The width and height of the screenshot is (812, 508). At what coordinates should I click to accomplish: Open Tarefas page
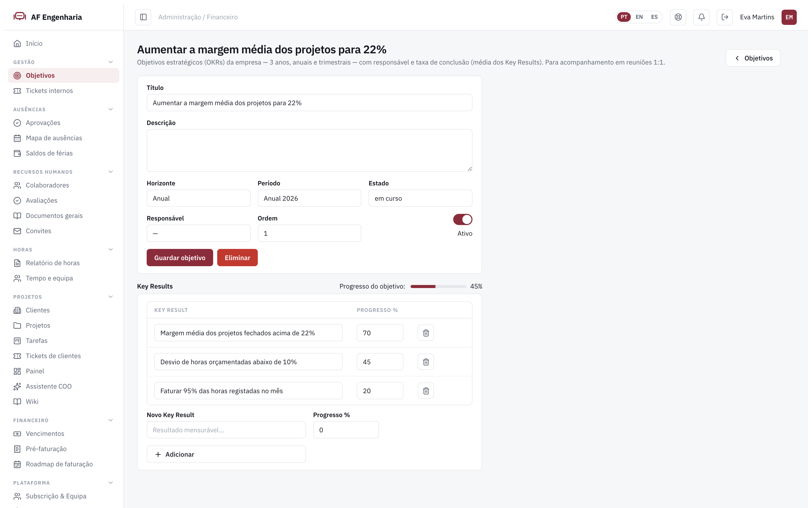tap(63, 341)
